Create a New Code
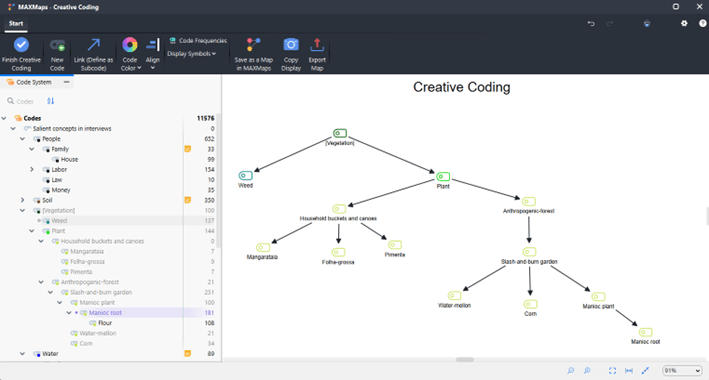This screenshot has width=709, height=380. click(57, 55)
